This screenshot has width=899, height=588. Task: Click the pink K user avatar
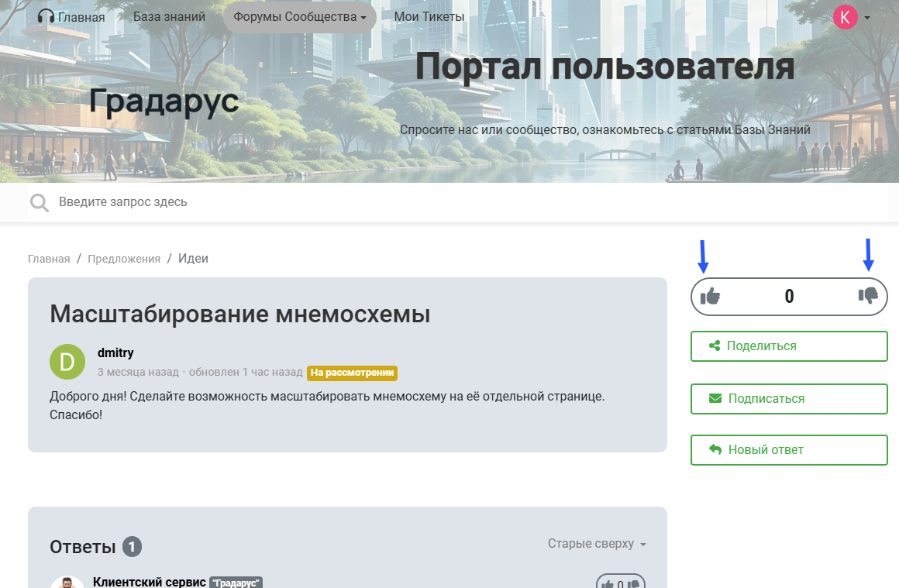point(845,16)
